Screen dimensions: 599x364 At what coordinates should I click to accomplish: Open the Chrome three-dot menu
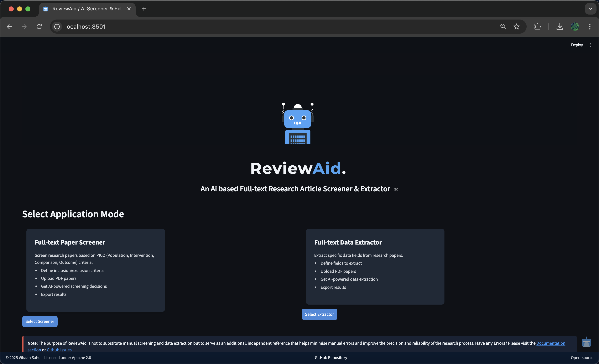pos(590,26)
